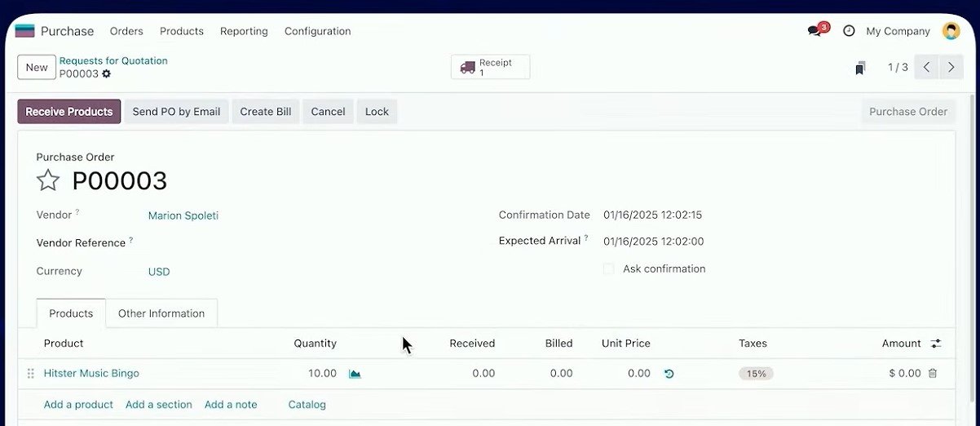Click the 15% tax tag
The width and height of the screenshot is (980, 426).
click(756, 374)
